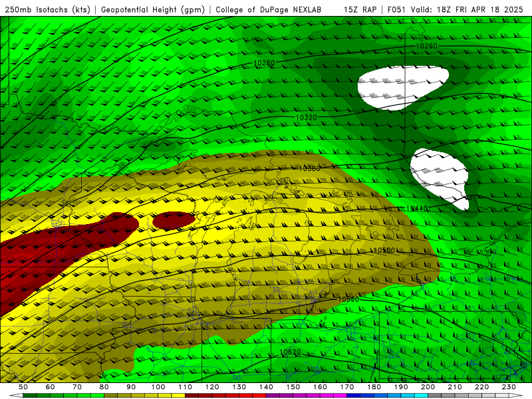Image resolution: width=532 pixels, height=399 pixels.
Task: Click the 70 value on the color scale
Action: point(77,387)
